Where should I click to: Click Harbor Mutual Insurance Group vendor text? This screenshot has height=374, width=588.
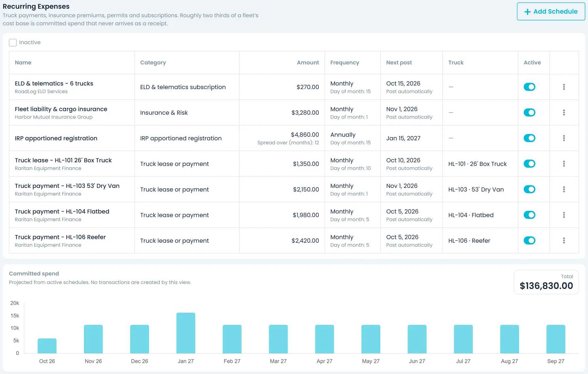point(54,117)
